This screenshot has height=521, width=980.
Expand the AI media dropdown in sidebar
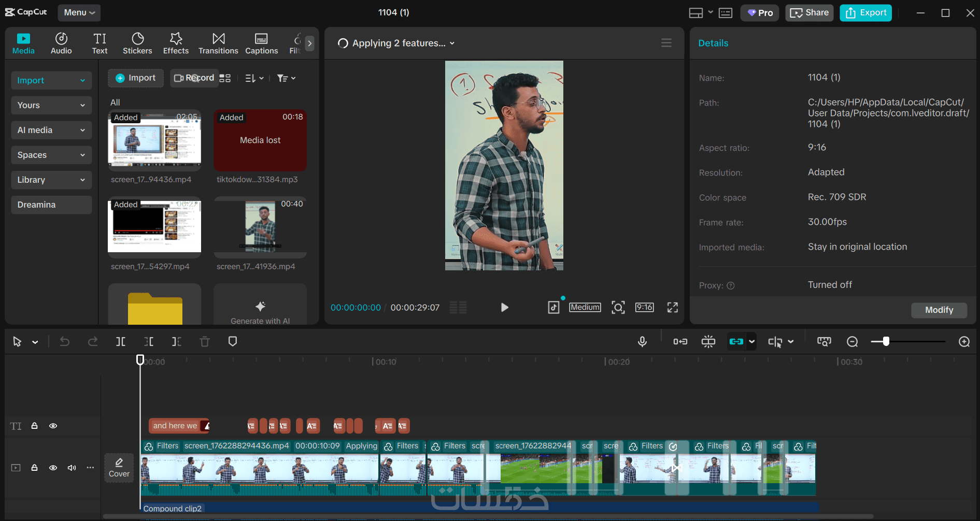(x=51, y=130)
